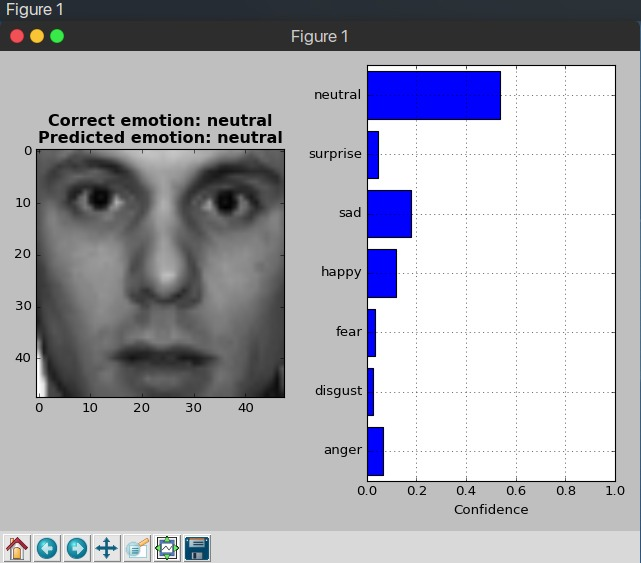The width and height of the screenshot is (641, 563).
Task: Click the 'neutral' y-axis label
Action: point(337,95)
